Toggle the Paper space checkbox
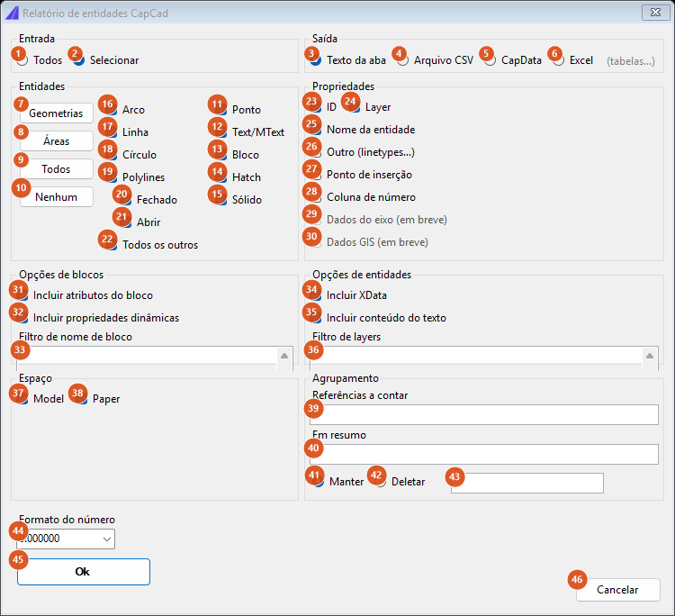This screenshot has height=616, width=675. click(82, 399)
